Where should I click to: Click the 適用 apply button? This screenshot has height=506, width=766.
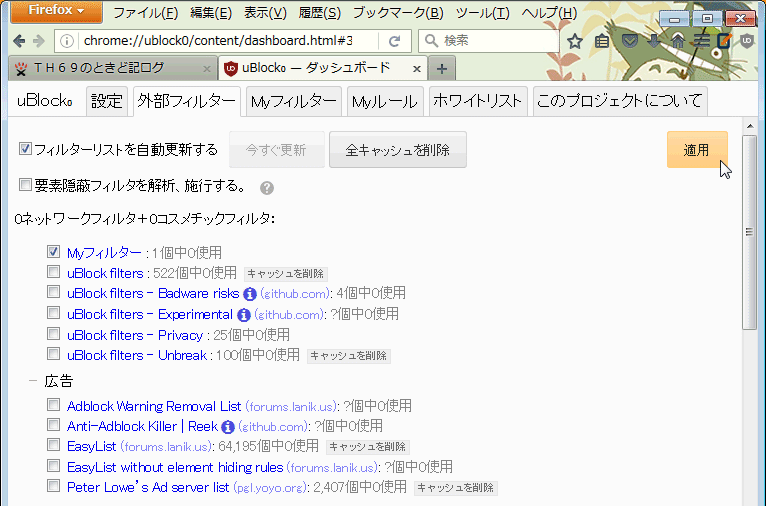pos(697,149)
